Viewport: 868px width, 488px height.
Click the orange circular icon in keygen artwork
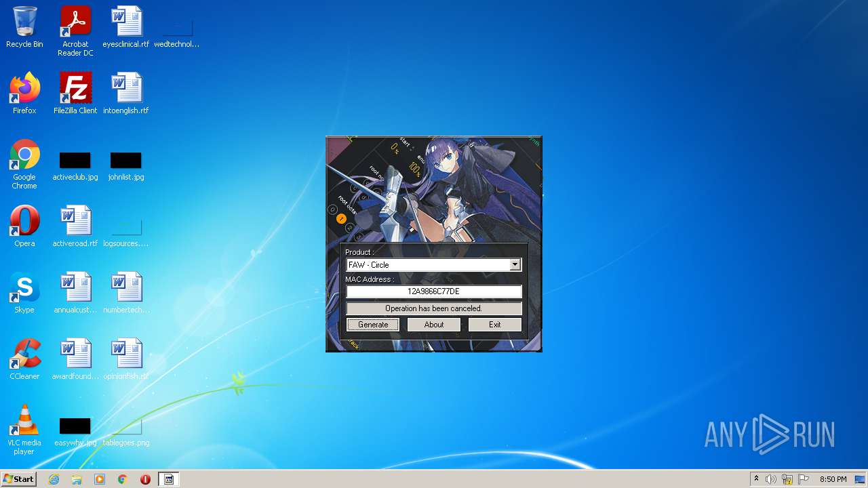pos(341,218)
